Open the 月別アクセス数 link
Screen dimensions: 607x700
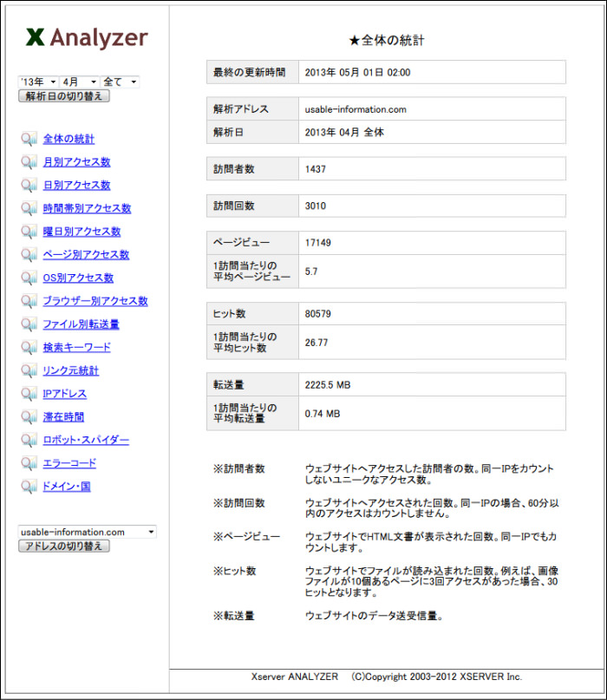pyautogui.click(x=77, y=162)
